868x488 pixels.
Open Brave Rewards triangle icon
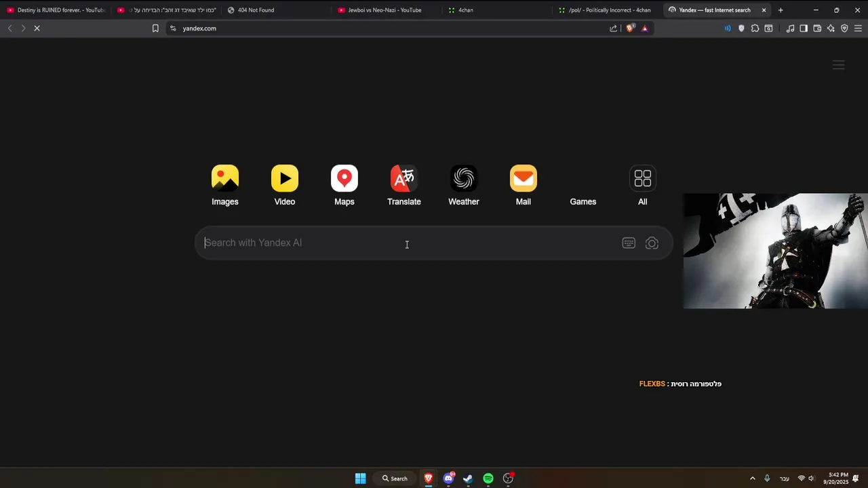click(645, 28)
